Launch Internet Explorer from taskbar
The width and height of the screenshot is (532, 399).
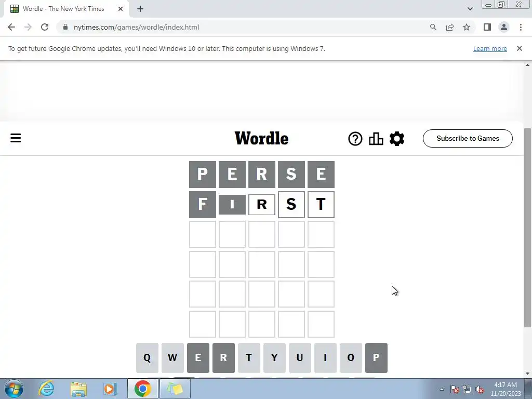click(46, 389)
